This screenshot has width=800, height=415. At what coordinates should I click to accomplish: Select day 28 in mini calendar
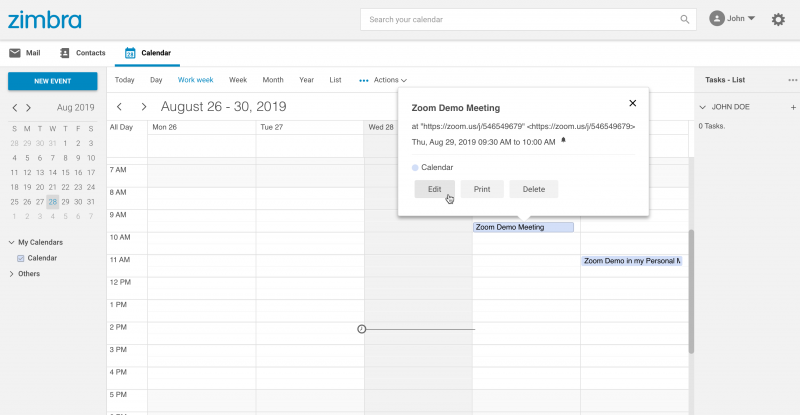[x=53, y=202]
